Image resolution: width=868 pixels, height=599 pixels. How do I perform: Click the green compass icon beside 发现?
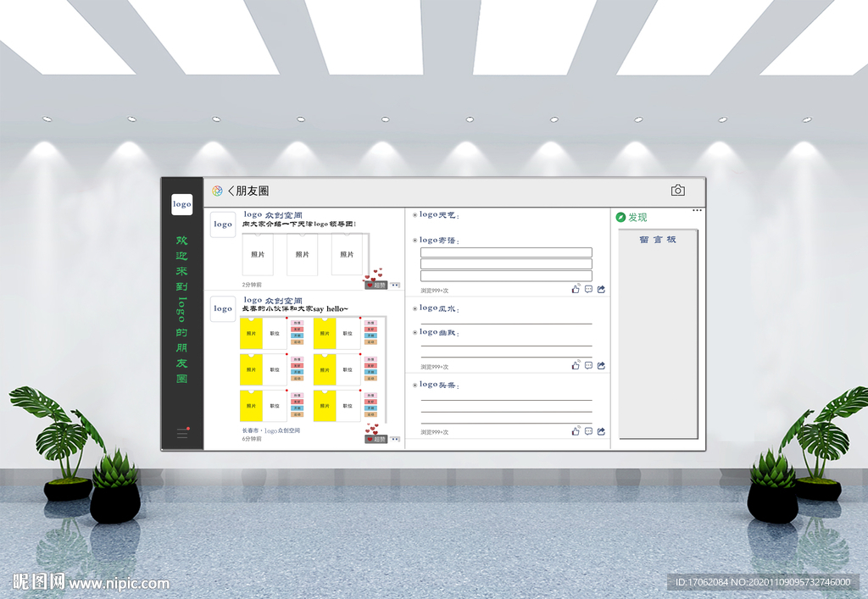[x=620, y=218]
